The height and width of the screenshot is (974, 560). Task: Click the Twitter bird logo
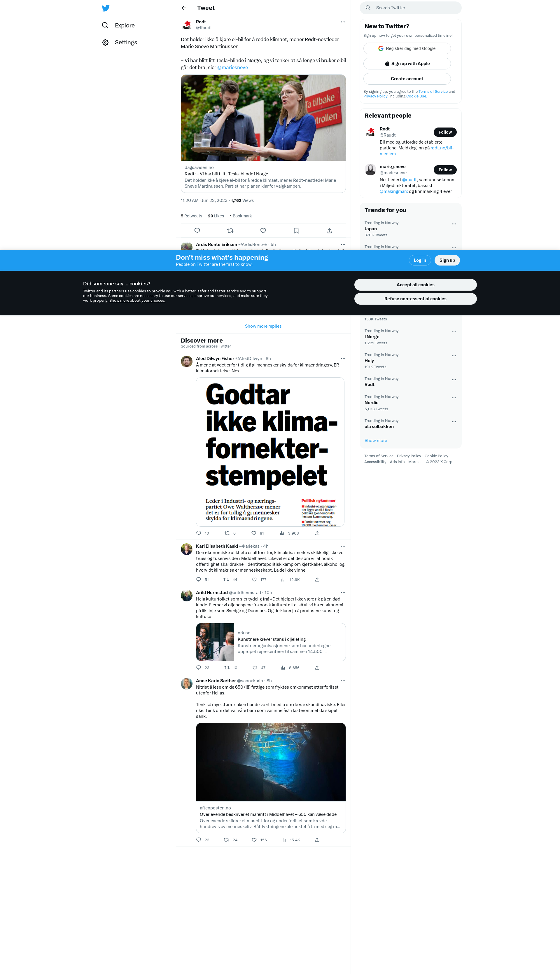(x=106, y=8)
